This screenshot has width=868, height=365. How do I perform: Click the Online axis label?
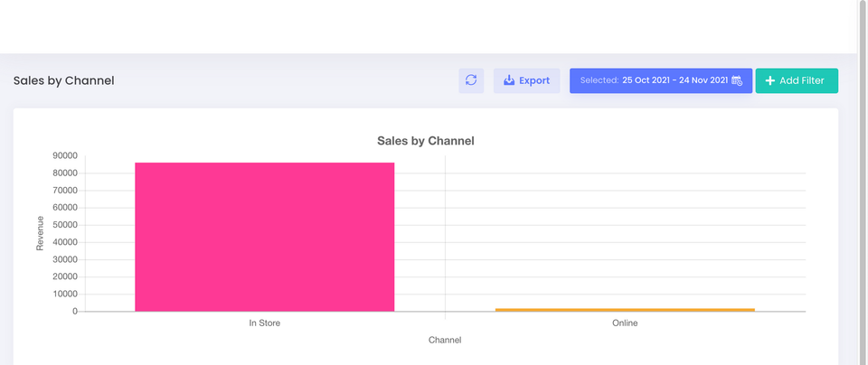pyautogui.click(x=625, y=323)
